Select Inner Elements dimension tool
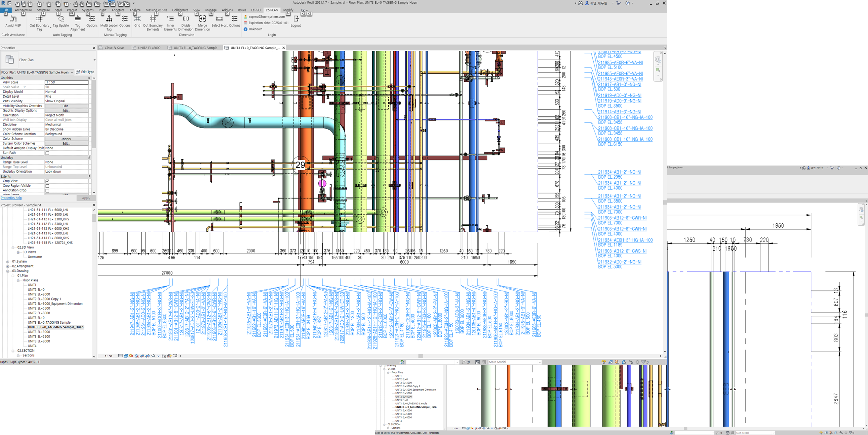This screenshot has width=868, height=435. [170, 23]
